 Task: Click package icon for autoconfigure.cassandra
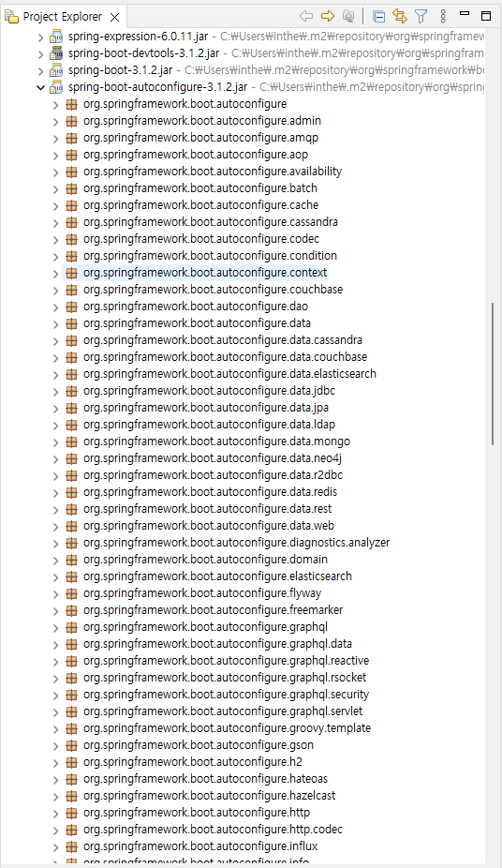click(x=71, y=222)
